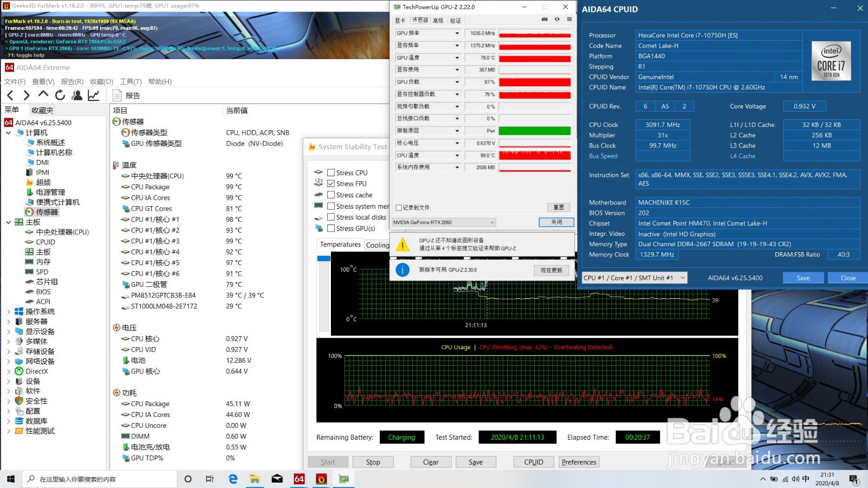The width and height of the screenshot is (868, 488).
Task: Open Task View on taskbar
Action: (x=210, y=479)
